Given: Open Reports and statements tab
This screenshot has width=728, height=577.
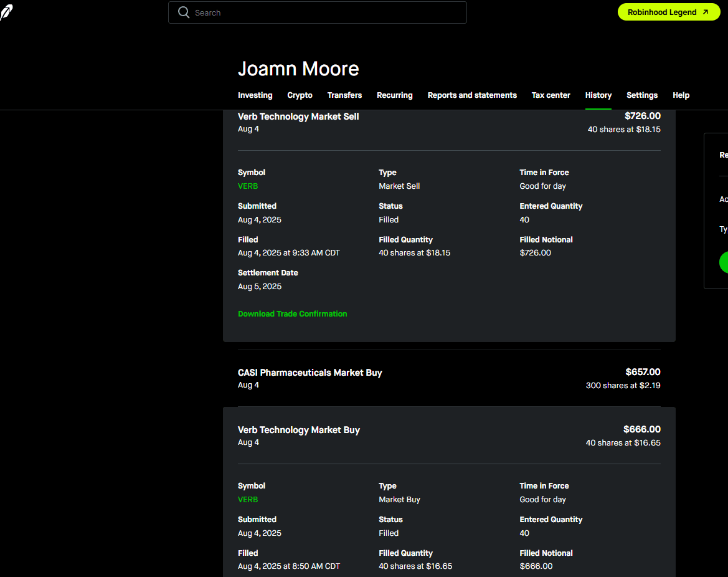Looking at the screenshot, I should tap(472, 95).
